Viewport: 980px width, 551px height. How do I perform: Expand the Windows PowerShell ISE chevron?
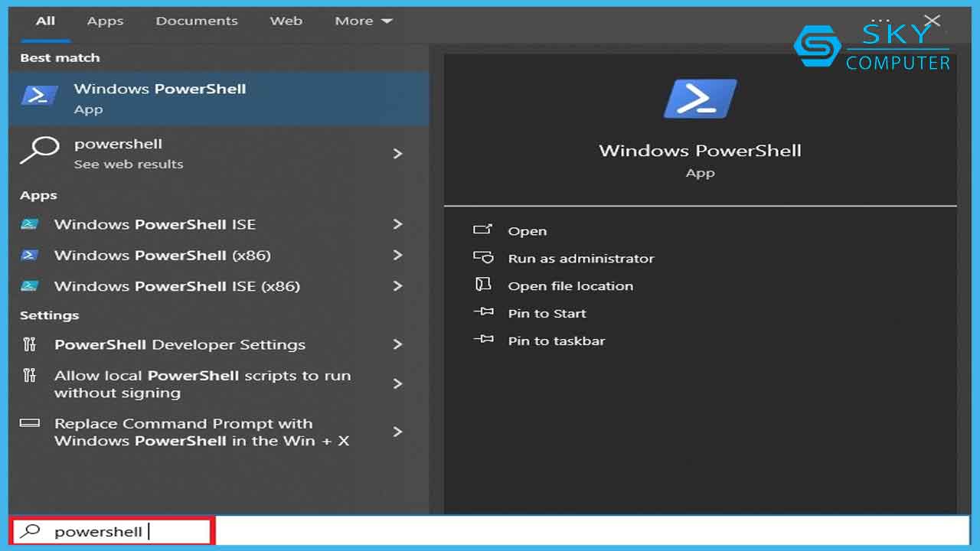(397, 224)
